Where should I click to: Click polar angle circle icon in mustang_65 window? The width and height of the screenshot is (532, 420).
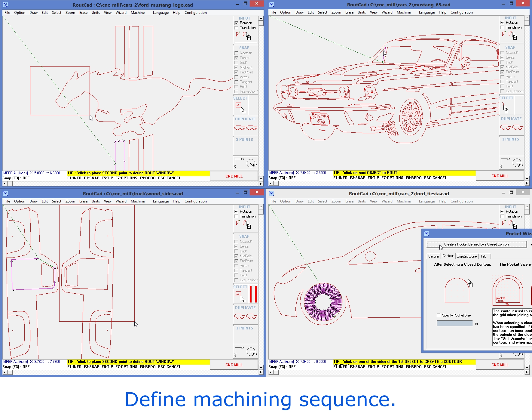click(518, 163)
